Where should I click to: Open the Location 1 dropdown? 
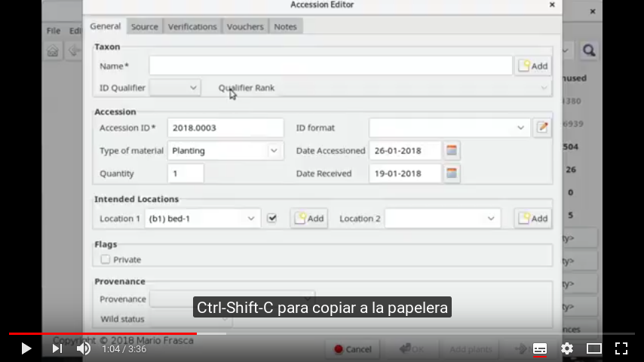(203, 219)
